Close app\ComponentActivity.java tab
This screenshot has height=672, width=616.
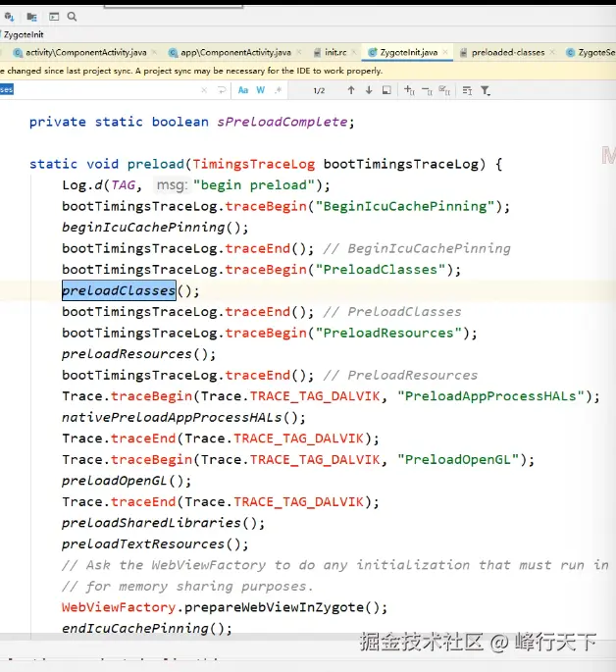click(299, 52)
